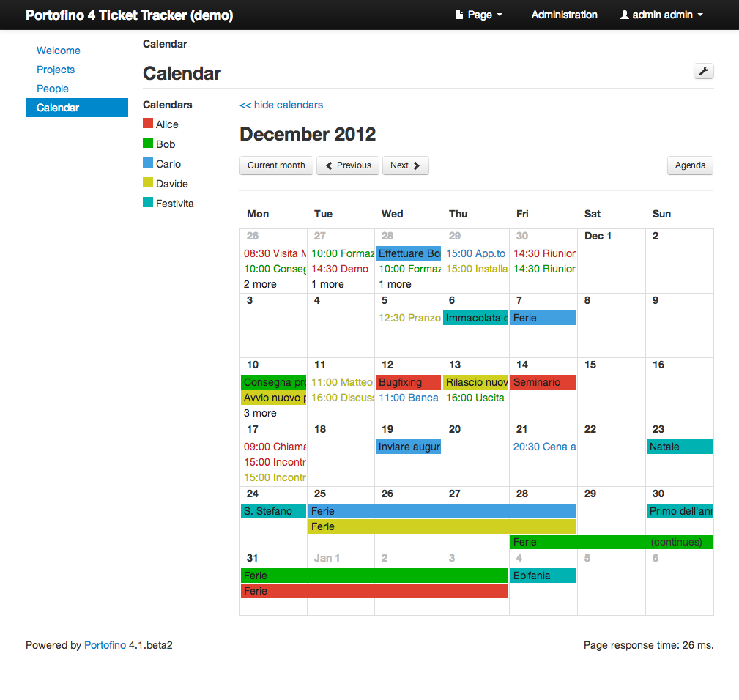
Task: Open the Administration menu
Action: pos(564,15)
